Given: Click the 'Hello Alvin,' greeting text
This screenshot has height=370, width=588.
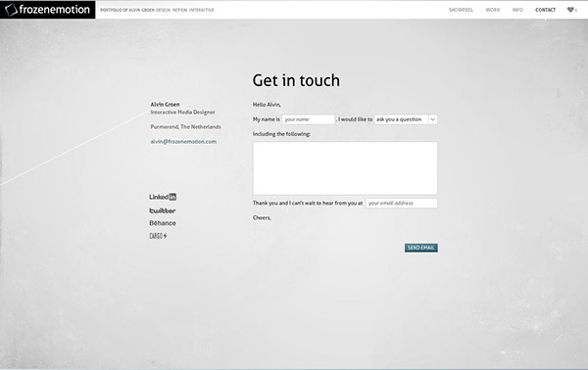Looking at the screenshot, I should click(267, 105).
